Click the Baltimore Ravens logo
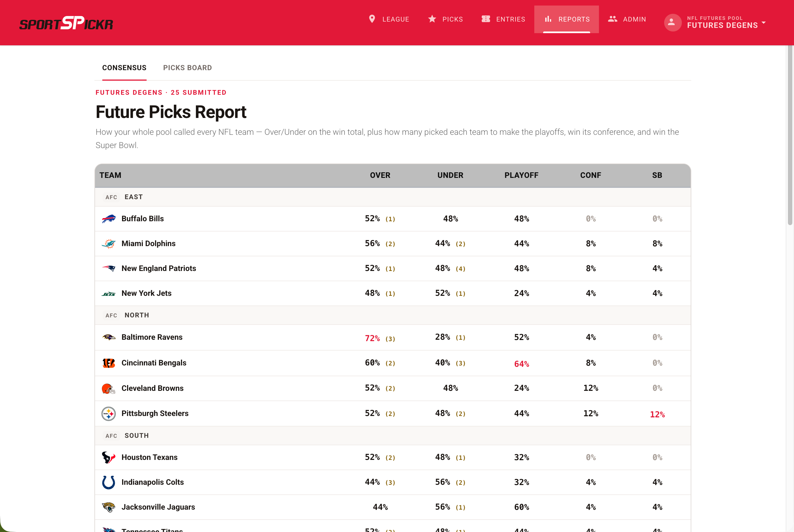Image resolution: width=794 pixels, height=532 pixels. coord(109,337)
